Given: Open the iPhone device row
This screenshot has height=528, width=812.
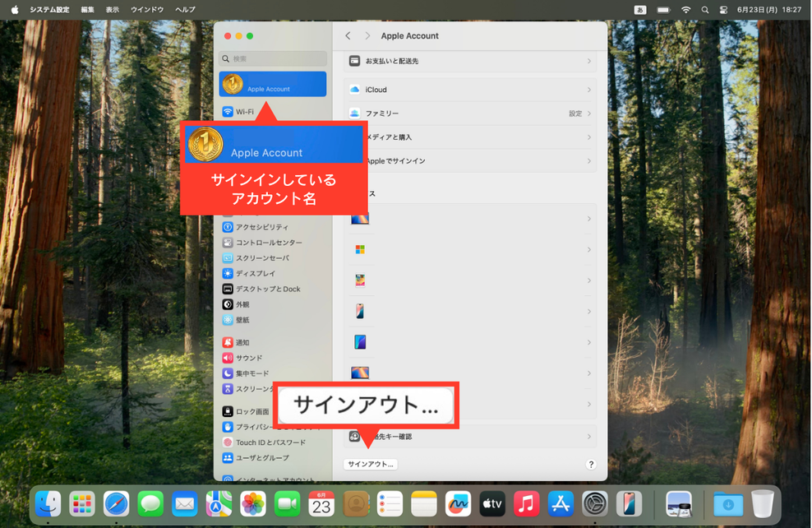Looking at the screenshot, I should pos(470,312).
